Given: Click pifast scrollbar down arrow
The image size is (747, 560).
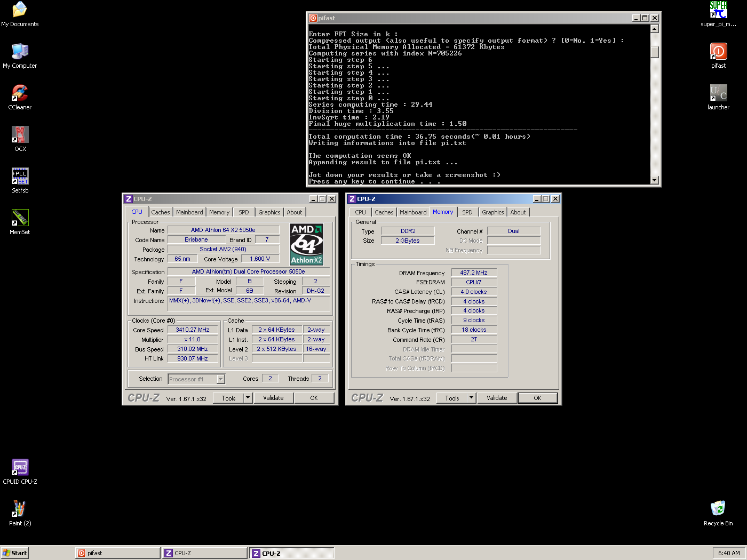Looking at the screenshot, I should (655, 180).
